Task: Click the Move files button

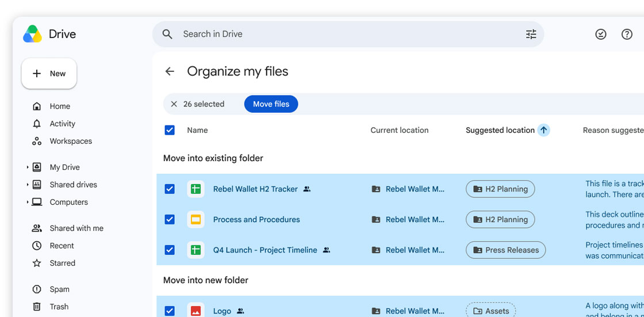Action: click(x=271, y=104)
